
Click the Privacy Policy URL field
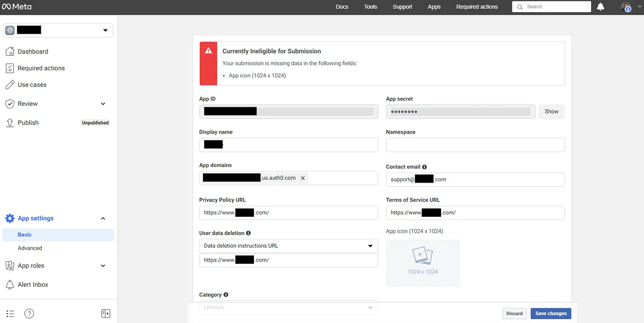coord(288,213)
